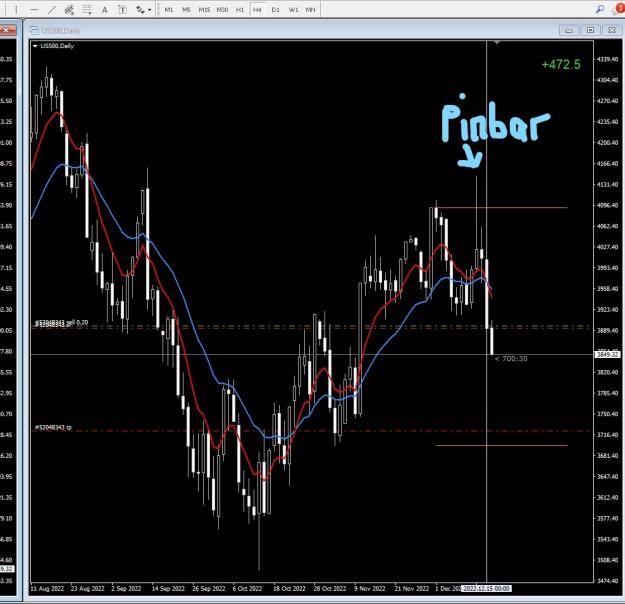The width and height of the screenshot is (625, 604).
Task: Switch chart to D1 timeframe
Action: tap(275, 10)
